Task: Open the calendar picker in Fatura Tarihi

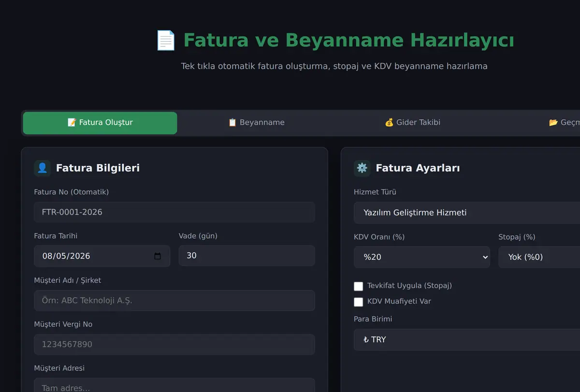Action: pyautogui.click(x=158, y=256)
